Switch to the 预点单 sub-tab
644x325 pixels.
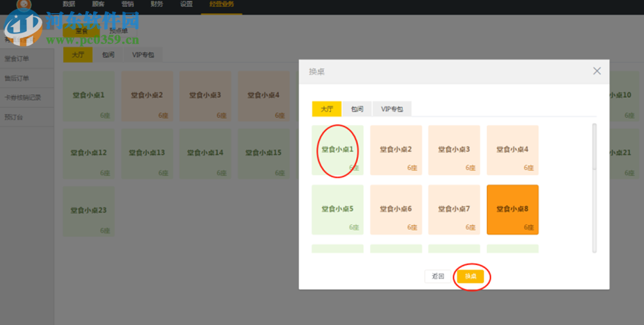[118, 31]
